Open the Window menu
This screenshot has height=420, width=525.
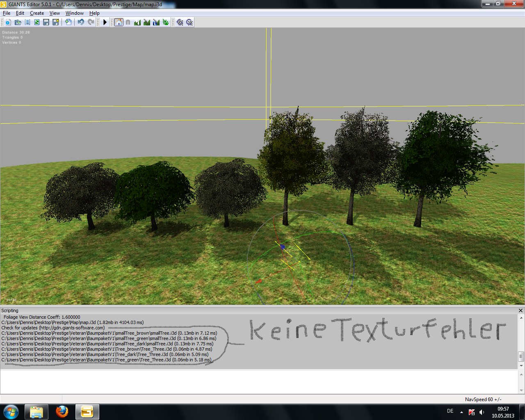pyautogui.click(x=75, y=13)
